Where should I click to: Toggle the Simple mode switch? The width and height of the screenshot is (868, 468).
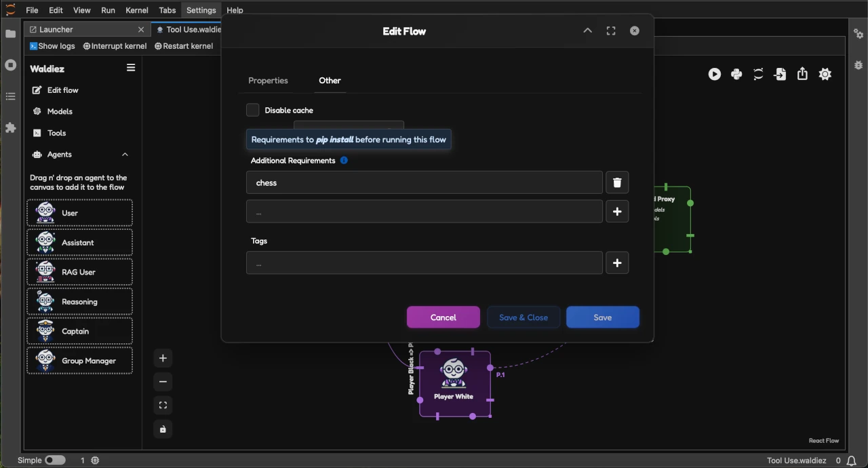[55, 460]
